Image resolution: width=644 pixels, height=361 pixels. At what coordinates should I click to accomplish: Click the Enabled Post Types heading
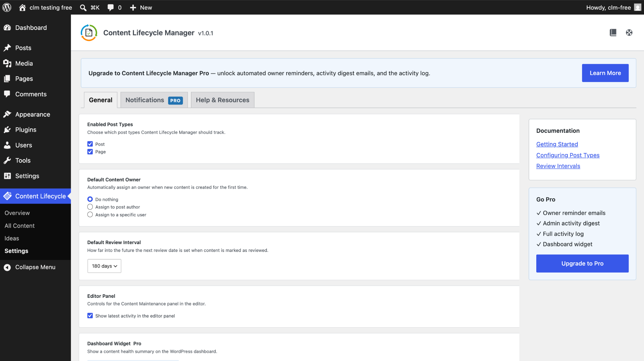coord(110,124)
